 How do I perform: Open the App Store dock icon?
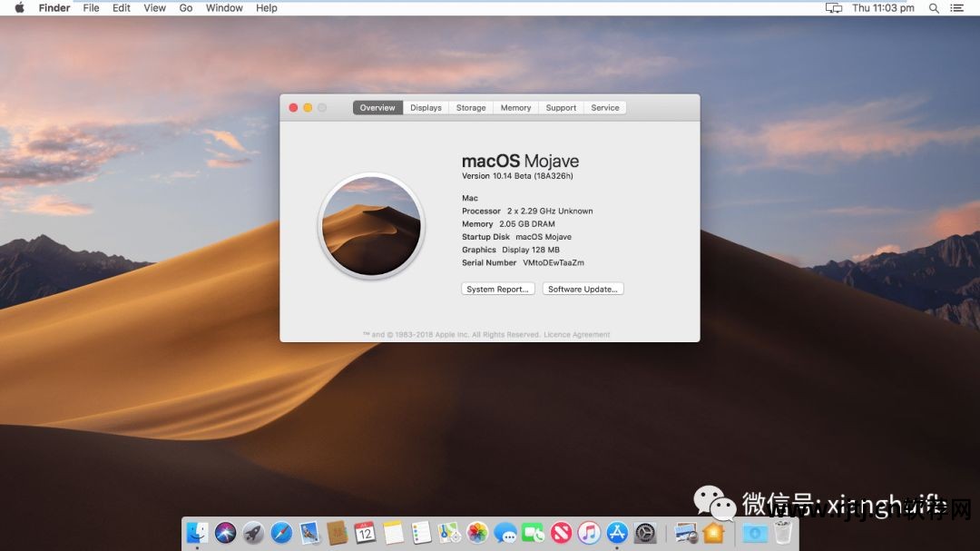tap(617, 533)
